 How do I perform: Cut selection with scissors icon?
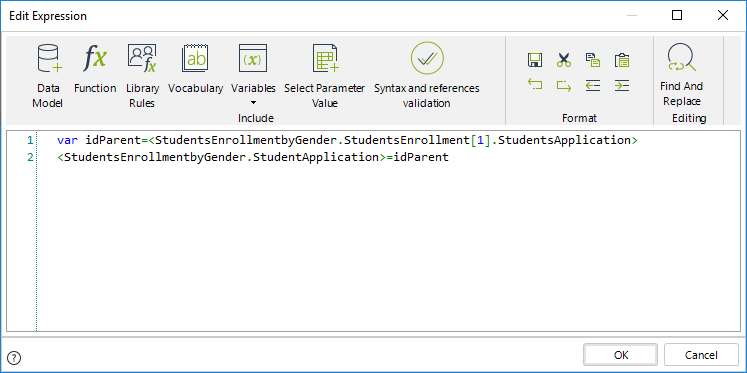564,60
